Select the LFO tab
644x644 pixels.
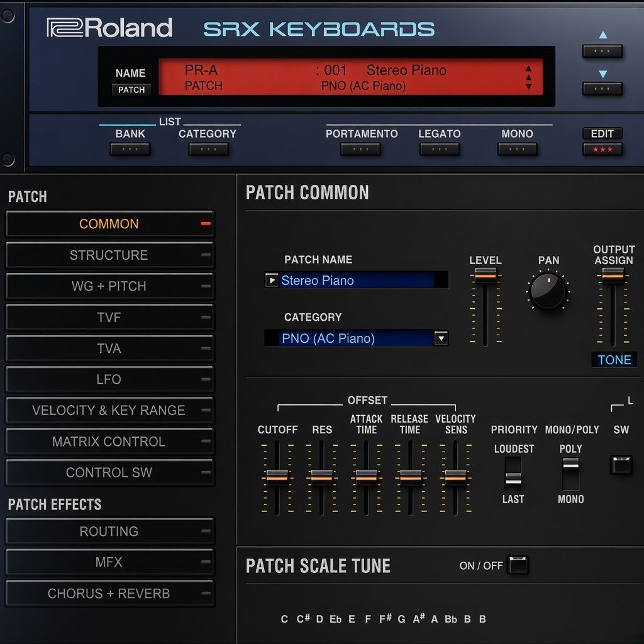pos(109,379)
